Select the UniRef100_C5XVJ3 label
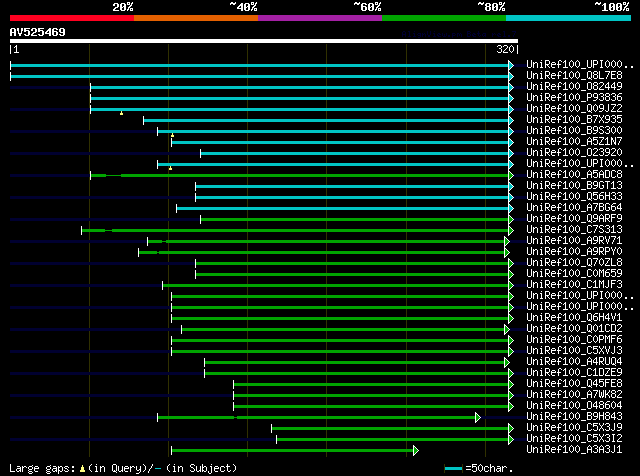Screen dimensions: 640x476 click(x=574, y=351)
